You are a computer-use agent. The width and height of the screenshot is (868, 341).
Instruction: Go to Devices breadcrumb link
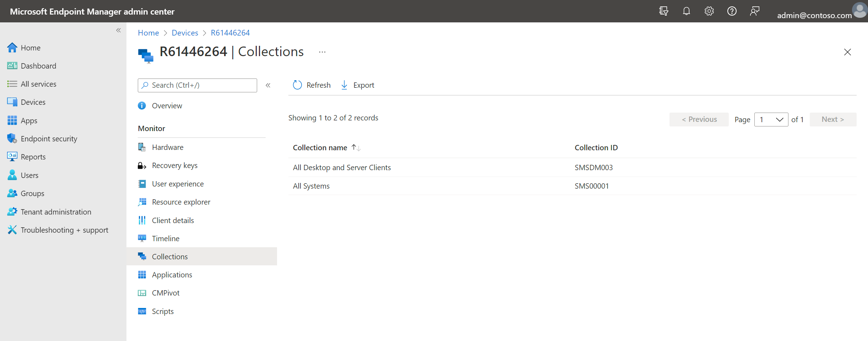coord(185,33)
